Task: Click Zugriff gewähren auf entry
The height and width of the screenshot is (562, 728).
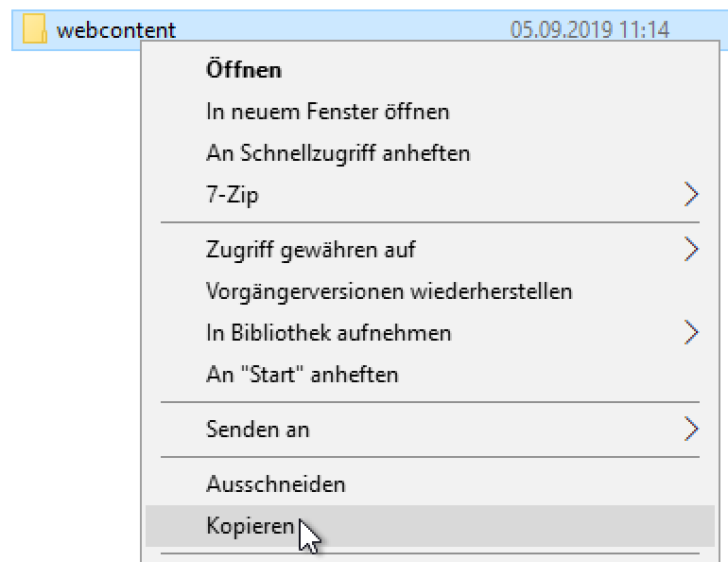Action: click(x=310, y=251)
